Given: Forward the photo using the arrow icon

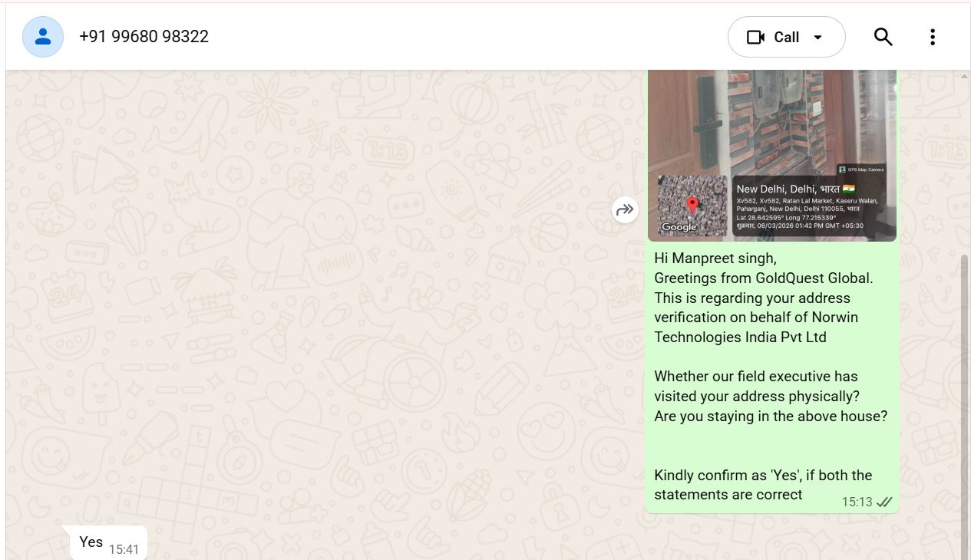Looking at the screenshot, I should (x=625, y=209).
